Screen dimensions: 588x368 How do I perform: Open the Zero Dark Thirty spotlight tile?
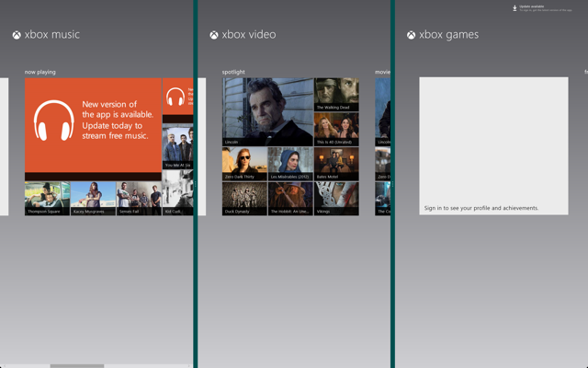point(244,164)
